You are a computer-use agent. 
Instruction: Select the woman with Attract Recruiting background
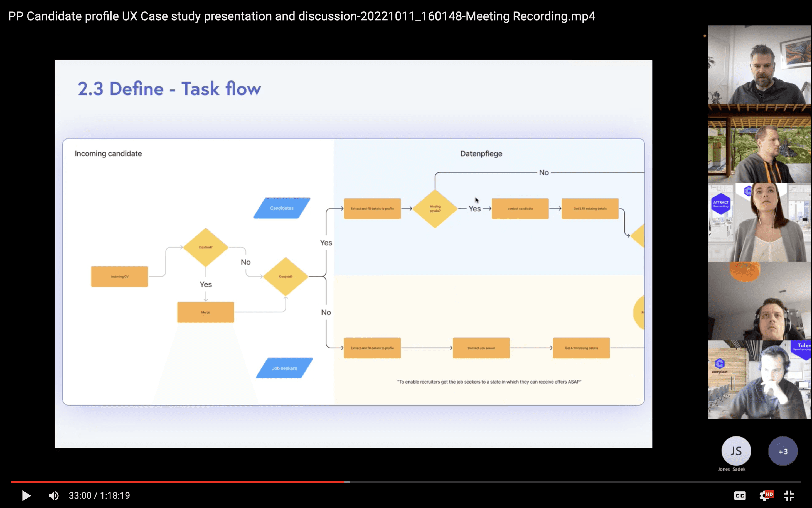coord(759,222)
